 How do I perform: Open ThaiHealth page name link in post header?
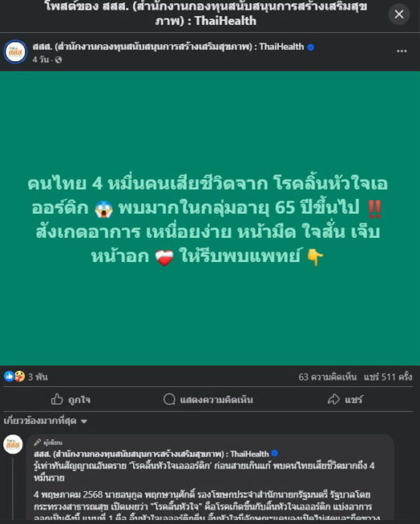click(168, 47)
